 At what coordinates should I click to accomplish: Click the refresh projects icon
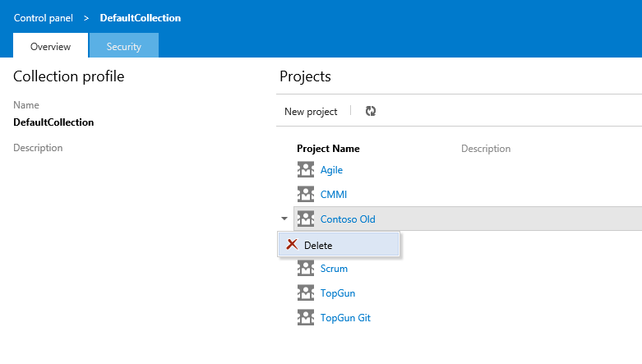[371, 111]
